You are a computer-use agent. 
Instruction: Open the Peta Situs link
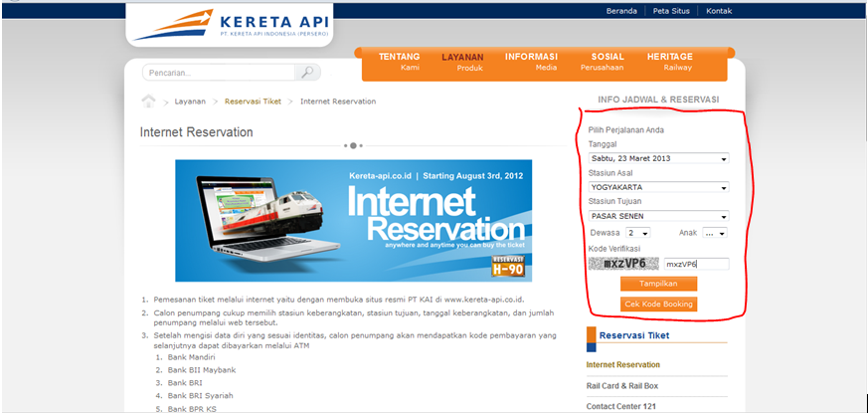coord(671,11)
